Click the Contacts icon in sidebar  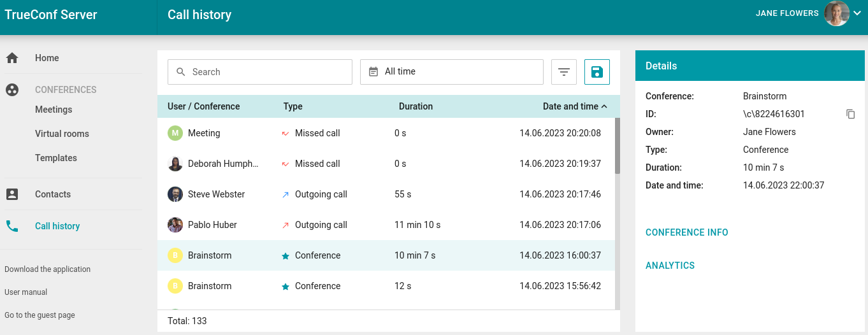pos(11,194)
